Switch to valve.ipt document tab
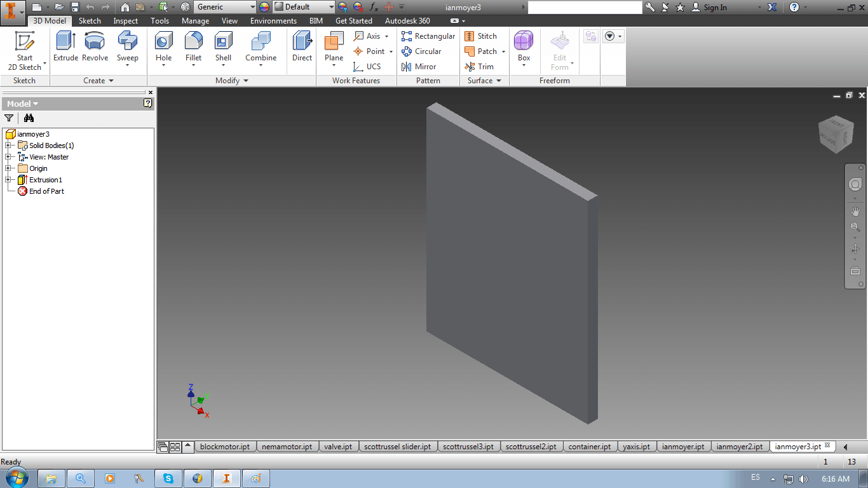The image size is (868, 488). pyautogui.click(x=338, y=447)
